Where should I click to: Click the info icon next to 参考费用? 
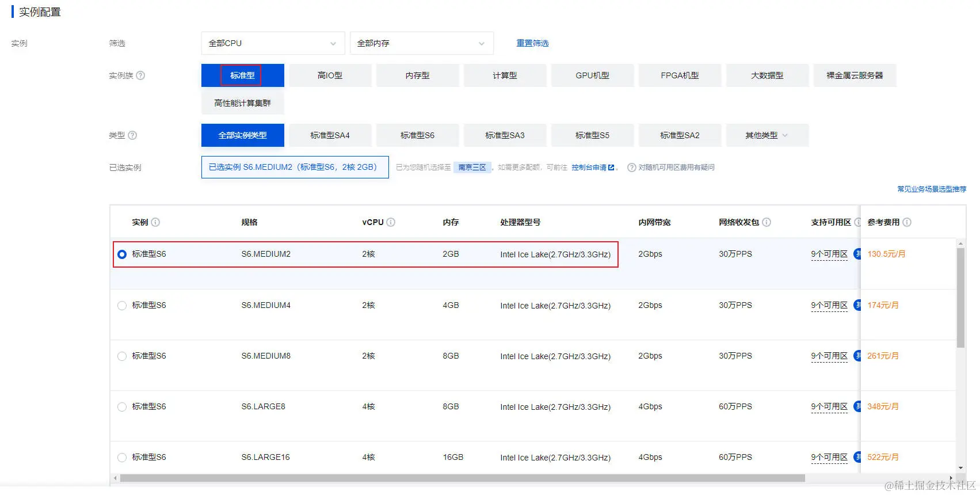point(907,222)
